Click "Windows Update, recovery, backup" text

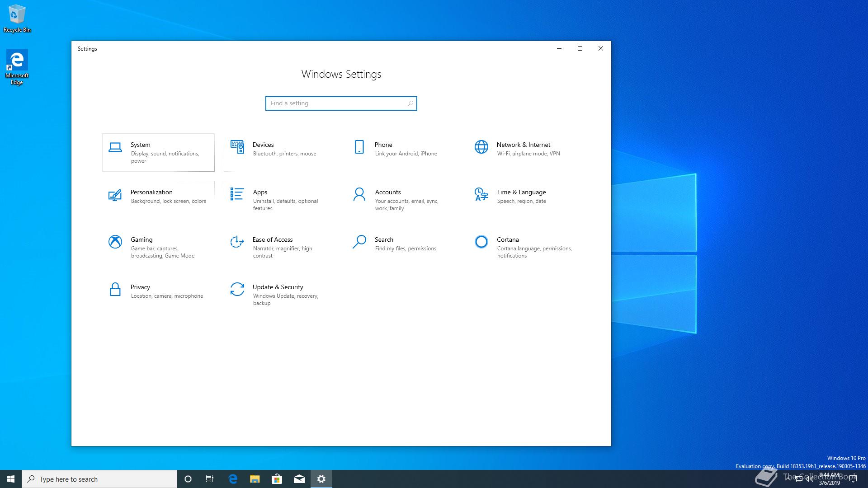[x=286, y=300]
